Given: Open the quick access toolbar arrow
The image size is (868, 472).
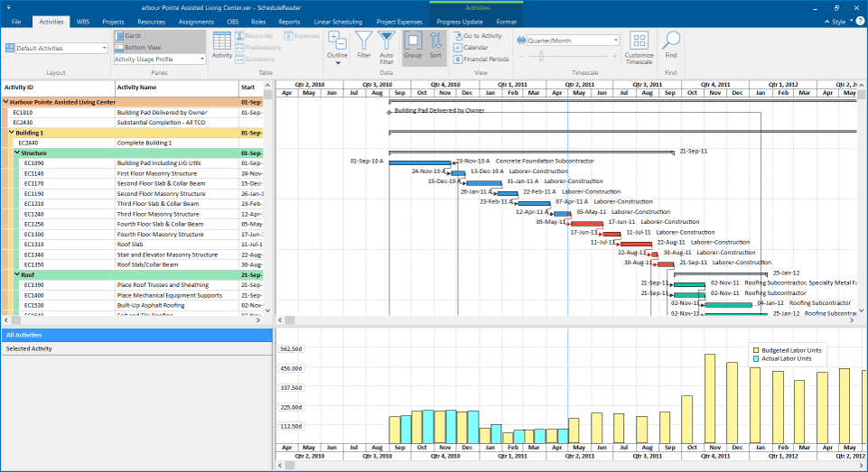Looking at the screenshot, I should [8, 8].
